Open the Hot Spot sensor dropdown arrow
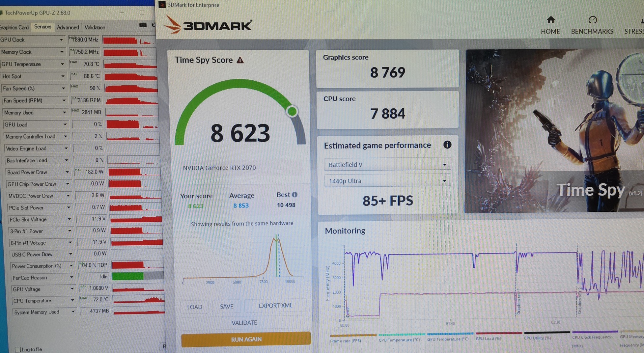 click(63, 76)
